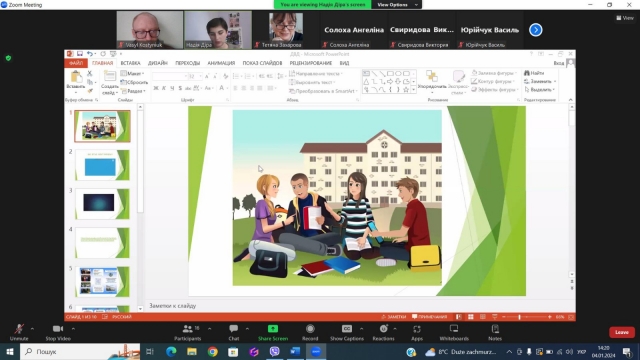Toggle underline Ч formatting

(172, 88)
